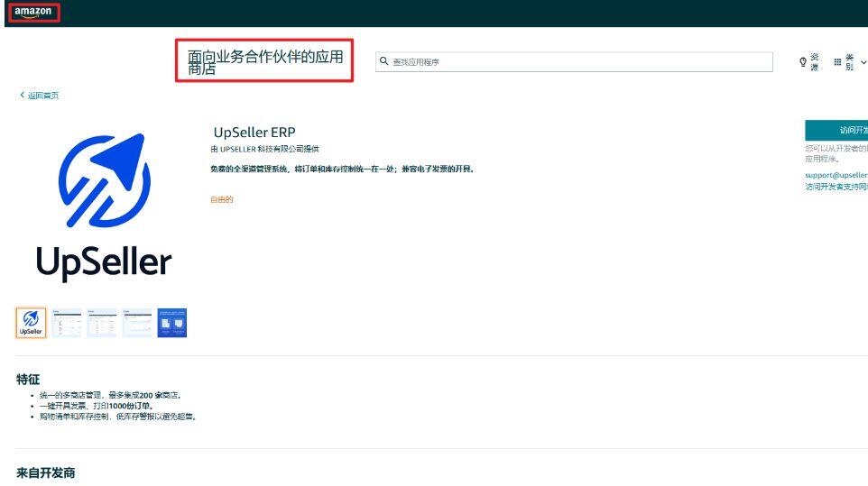Select the third screenshot thumbnail
Image resolution: width=868 pixels, height=486 pixels.
click(x=102, y=323)
